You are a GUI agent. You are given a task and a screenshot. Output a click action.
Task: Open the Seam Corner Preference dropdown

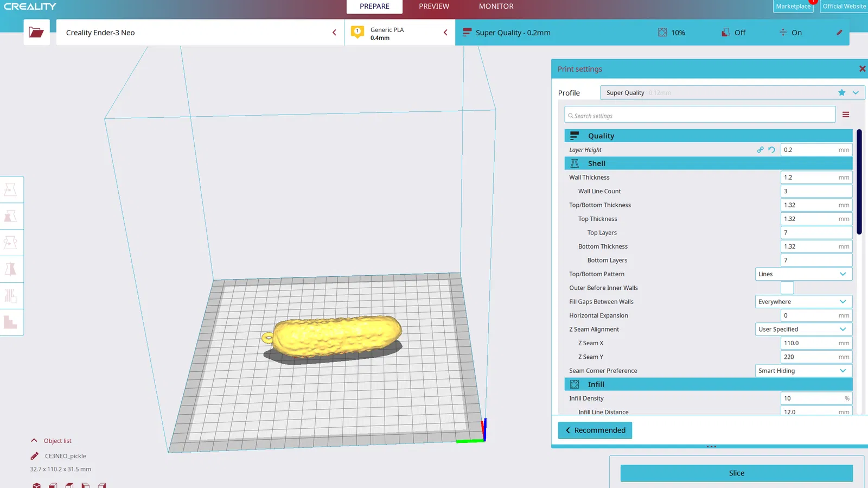803,371
